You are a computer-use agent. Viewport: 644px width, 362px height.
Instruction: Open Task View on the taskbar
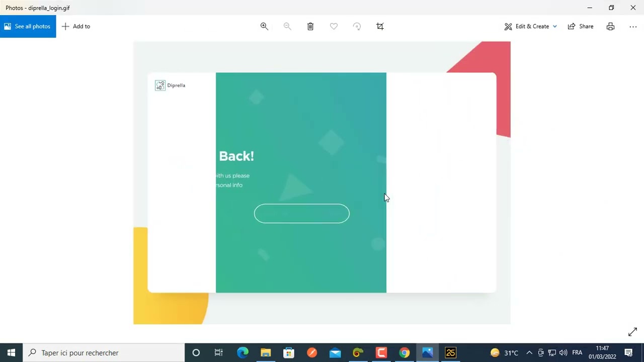tap(218, 352)
